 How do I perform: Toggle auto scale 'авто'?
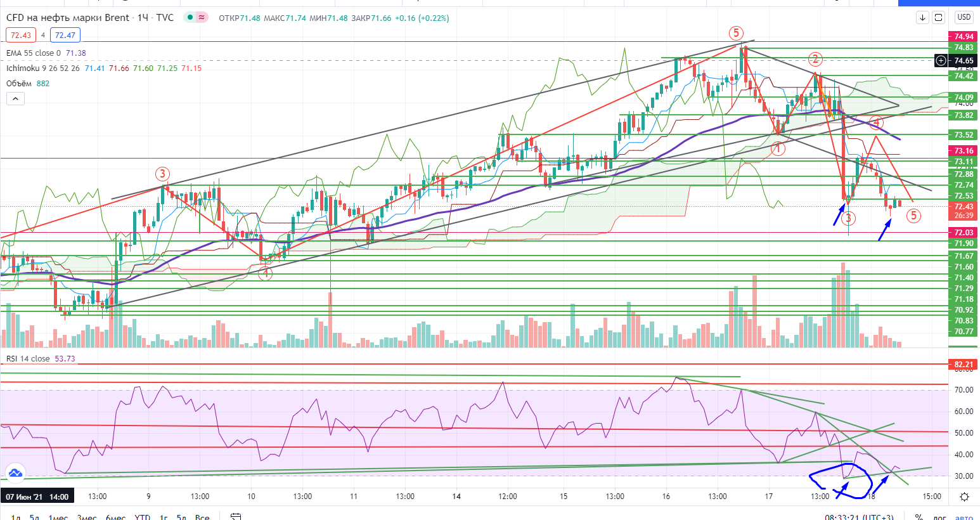tap(964, 517)
